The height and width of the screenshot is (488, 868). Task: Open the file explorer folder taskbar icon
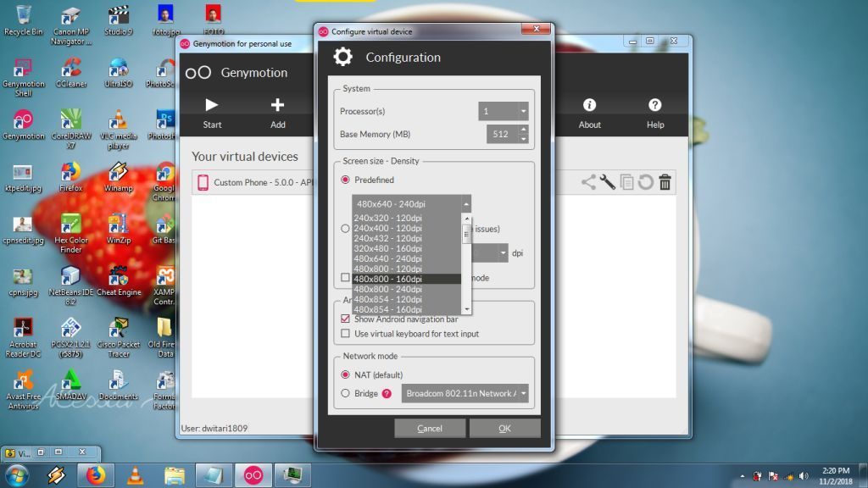pyautogui.click(x=175, y=475)
